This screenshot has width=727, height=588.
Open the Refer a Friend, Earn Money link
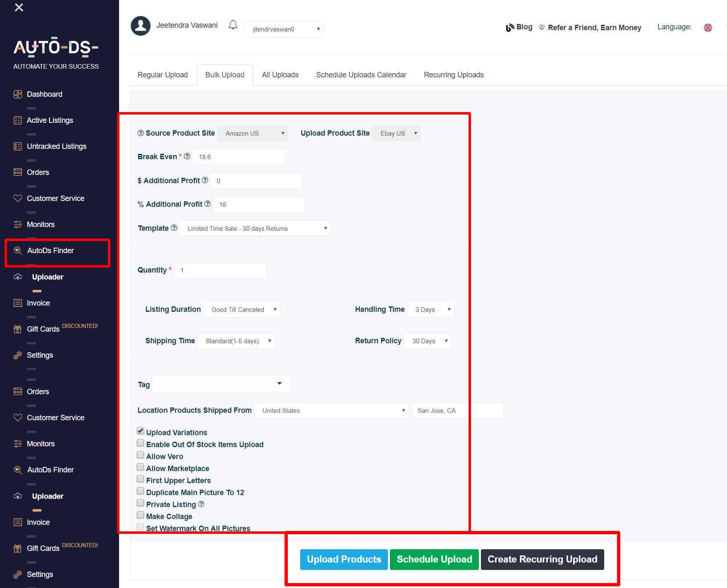594,27
